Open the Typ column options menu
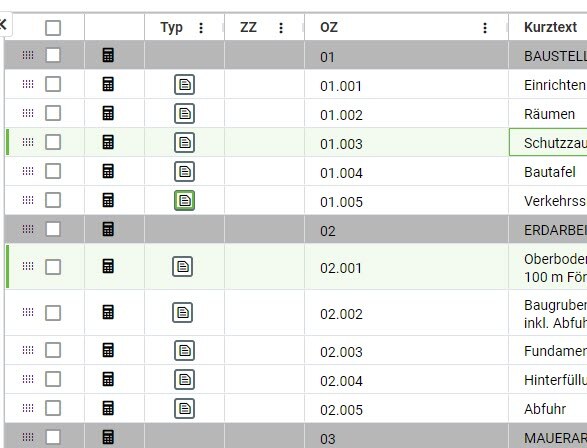This screenshot has height=448, width=587. point(201,28)
